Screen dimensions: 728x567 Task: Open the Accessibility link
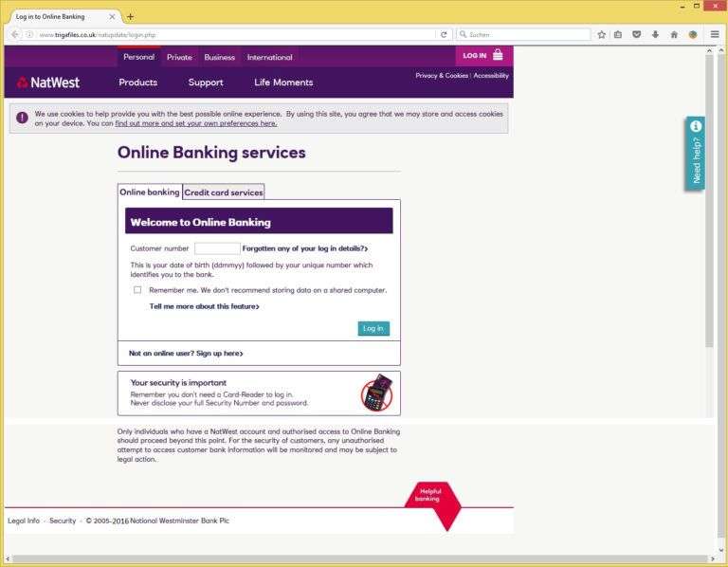pos(491,75)
